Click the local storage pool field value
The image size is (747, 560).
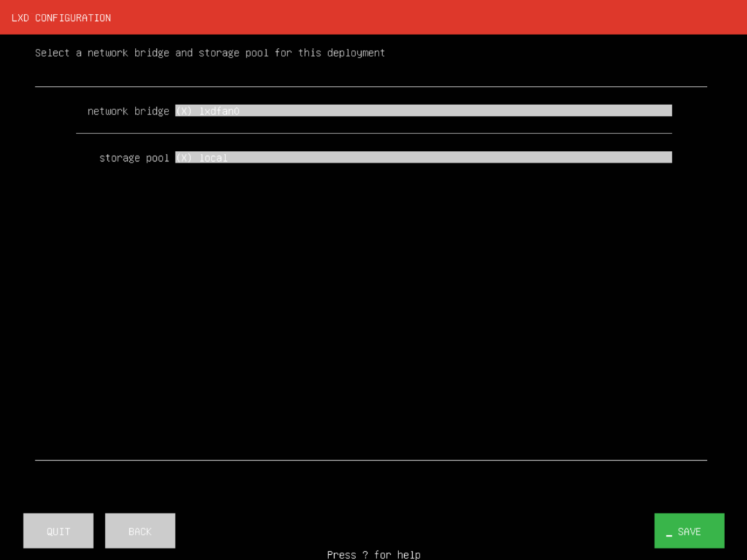pyautogui.click(x=216, y=157)
